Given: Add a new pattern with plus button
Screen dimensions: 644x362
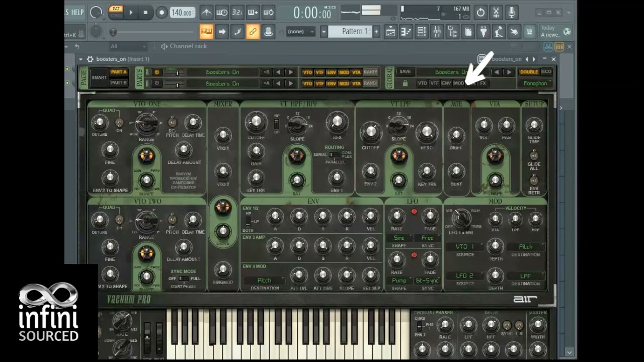Looking at the screenshot, I should click(x=376, y=32).
